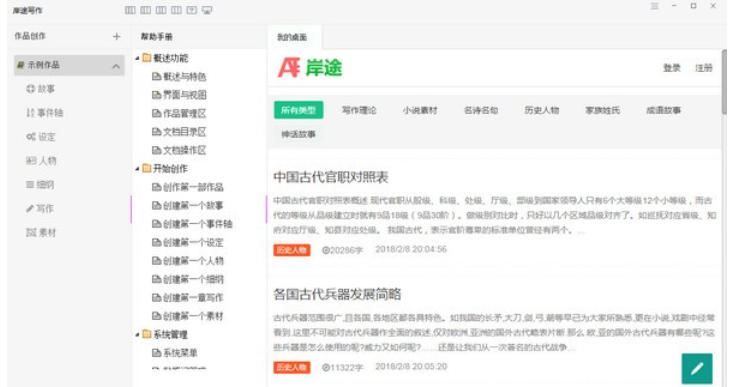Viewport: 729px width, 387px height.
Task: Open article 各国古代兵器发展简略
Action: 337,294
